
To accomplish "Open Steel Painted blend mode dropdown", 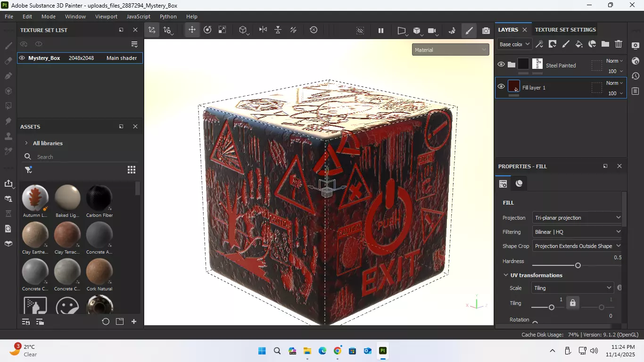I will pyautogui.click(x=614, y=61).
